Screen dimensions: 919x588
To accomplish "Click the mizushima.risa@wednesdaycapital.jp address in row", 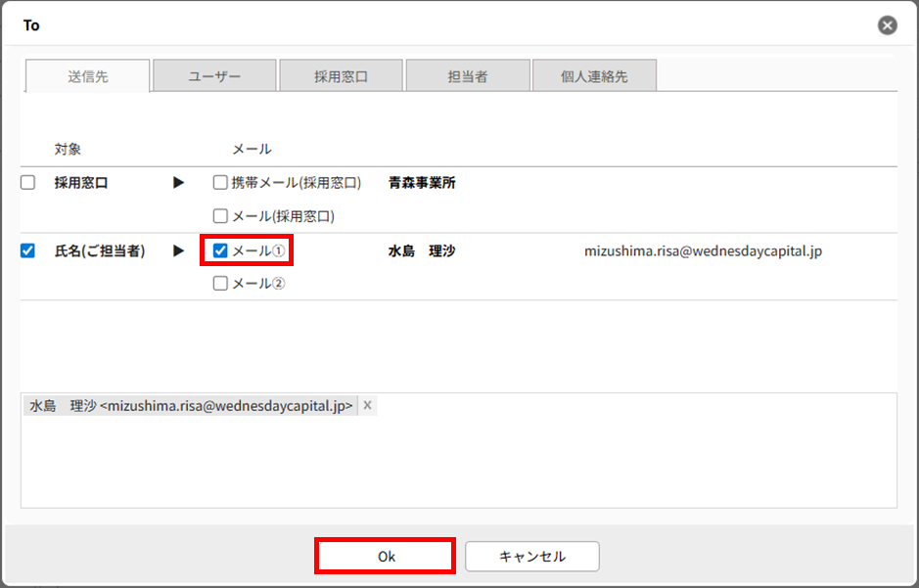I will (703, 250).
